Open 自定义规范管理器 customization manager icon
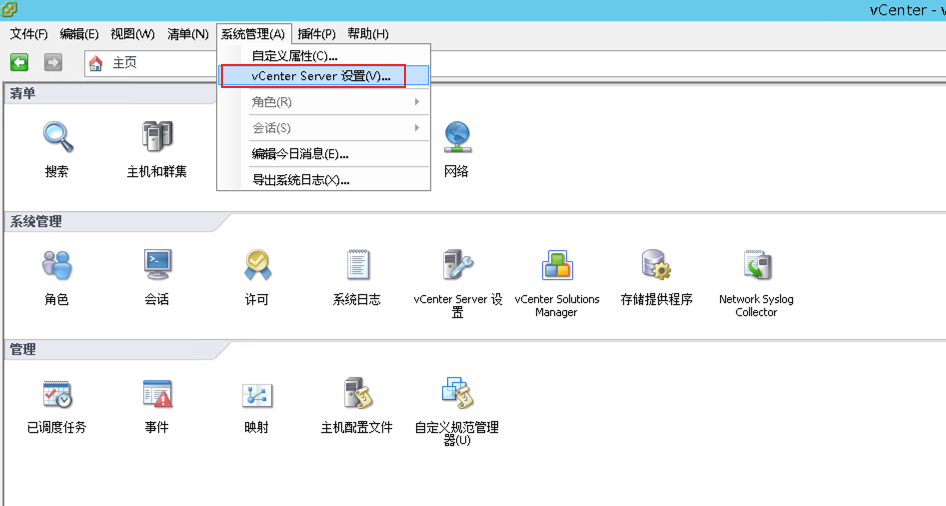This screenshot has width=946, height=506. tap(458, 393)
